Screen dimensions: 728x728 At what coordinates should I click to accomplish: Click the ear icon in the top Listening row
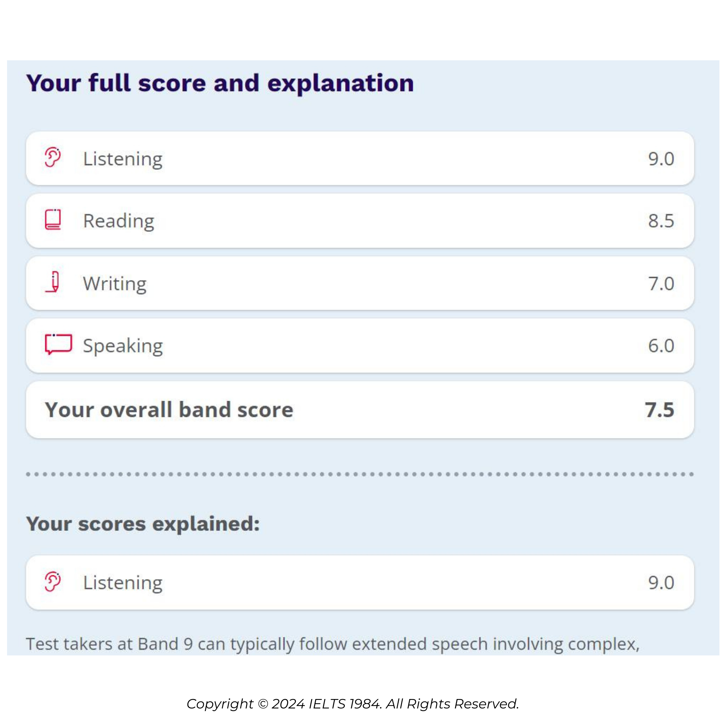53,157
